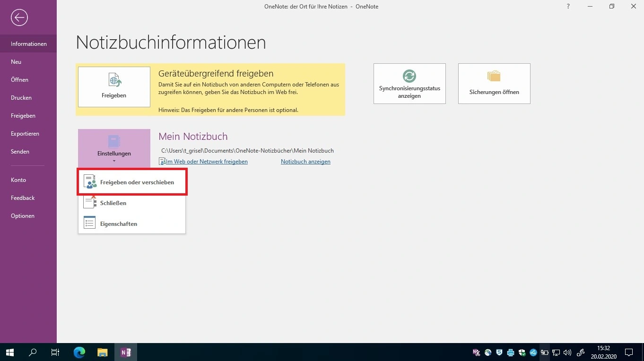Open the Windows notification center icon

click(628, 352)
